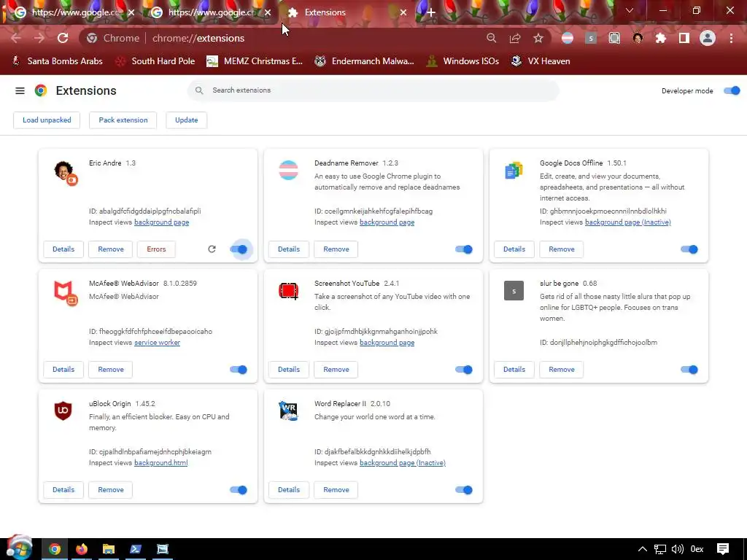Open the South Hard Pole bookmark
This screenshot has width=747, height=560.
click(x=155, y=61)
